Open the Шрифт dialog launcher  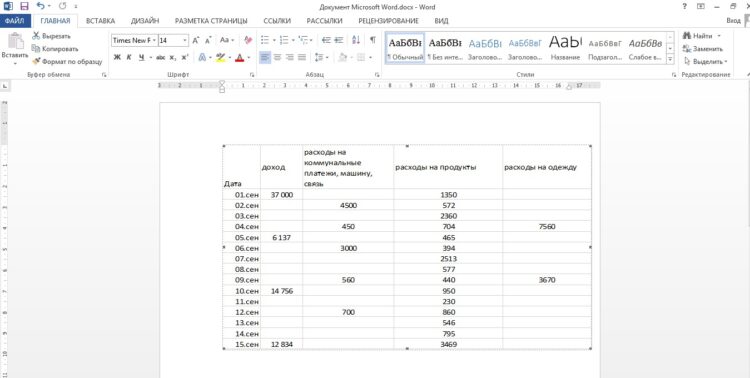coord(252,75)
